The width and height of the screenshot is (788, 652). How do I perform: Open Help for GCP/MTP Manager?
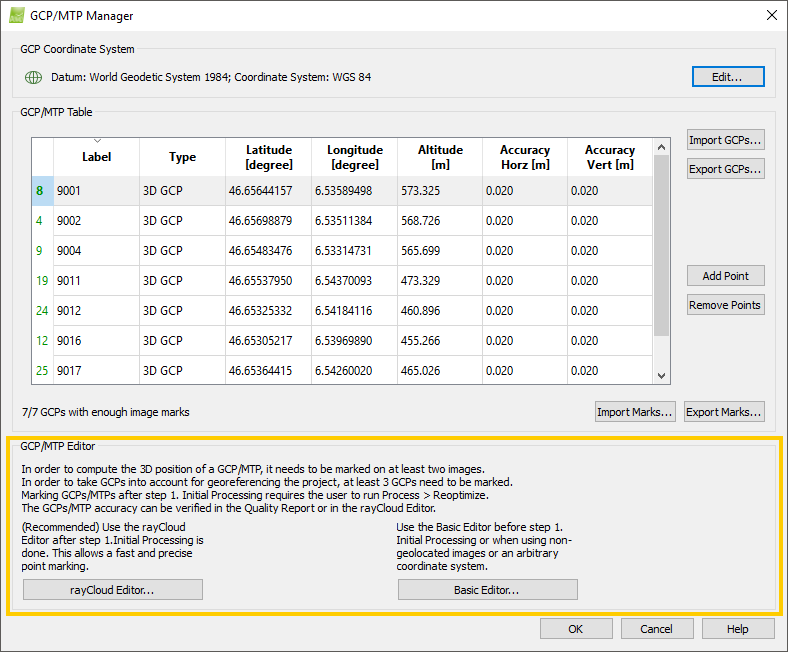coord(738,629)
